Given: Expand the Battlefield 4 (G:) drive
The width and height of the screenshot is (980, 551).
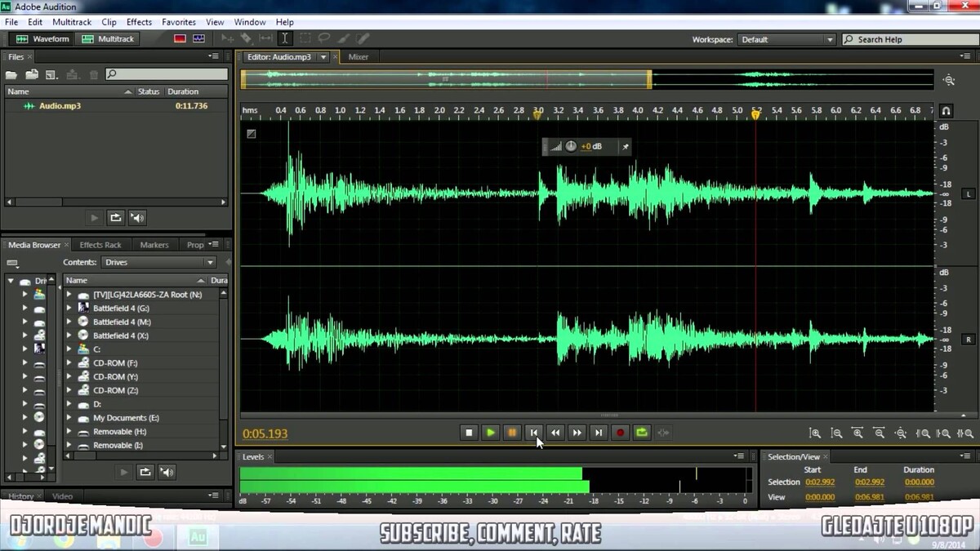Looking at the screenshot, I should 69,309.
